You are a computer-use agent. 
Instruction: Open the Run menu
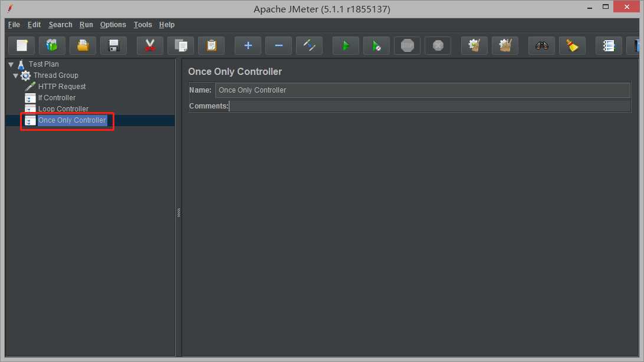pos(86,25)
